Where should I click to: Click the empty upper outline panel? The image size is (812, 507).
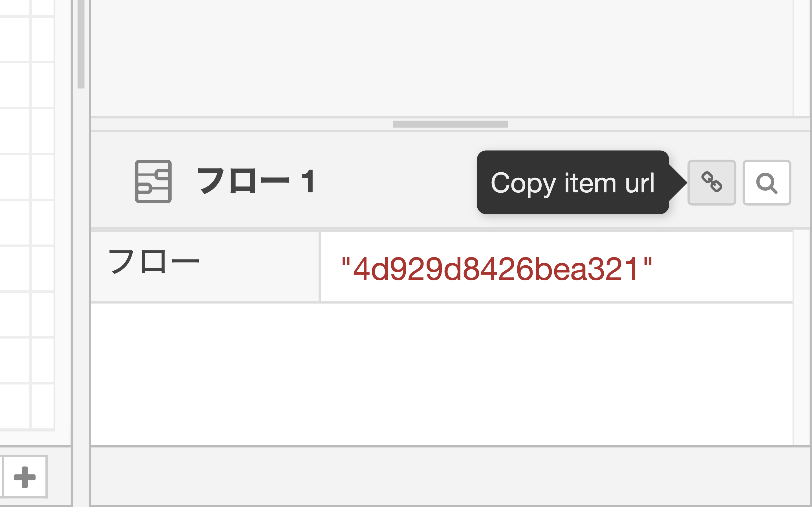point(436,57)
